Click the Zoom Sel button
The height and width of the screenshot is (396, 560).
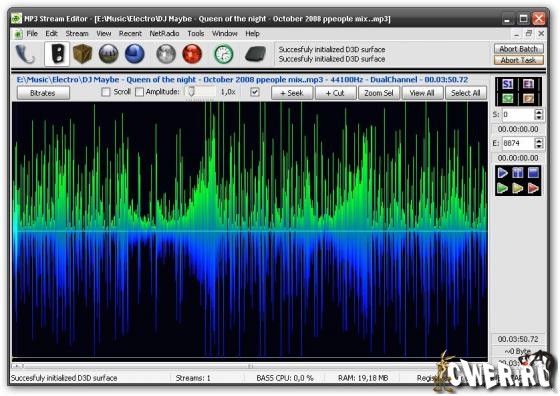point(379,93)
